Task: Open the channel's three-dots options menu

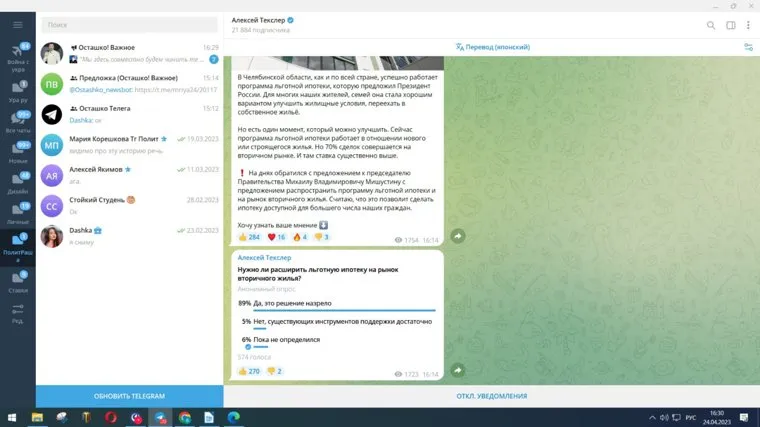Action: coord(749,25)
